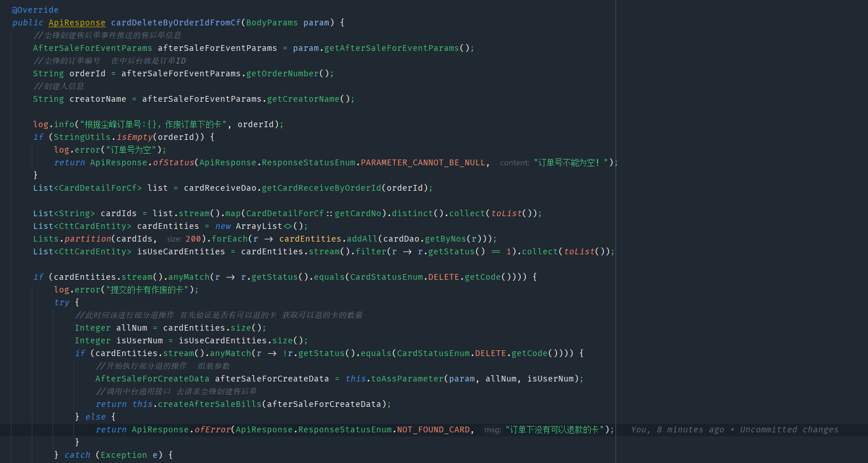Click the catch keyword
The height and width of the screenshot is (463, 868).
(77, 455)
